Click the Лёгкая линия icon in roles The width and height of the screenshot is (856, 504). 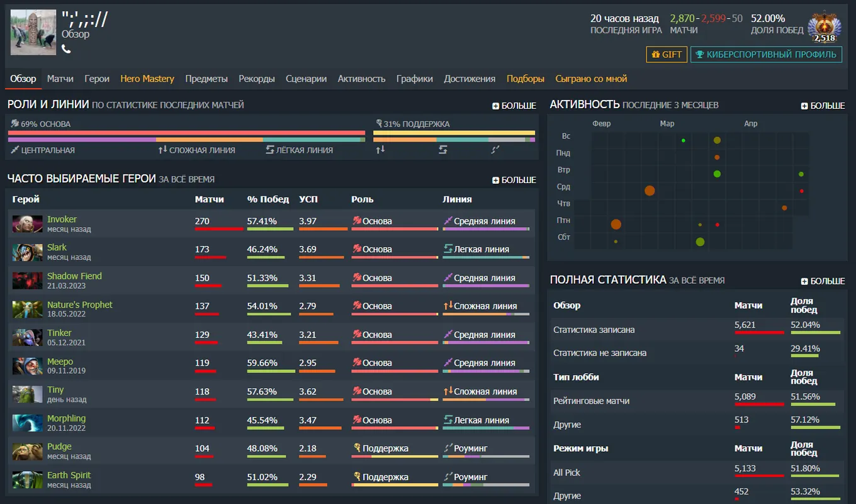(270, 150)
